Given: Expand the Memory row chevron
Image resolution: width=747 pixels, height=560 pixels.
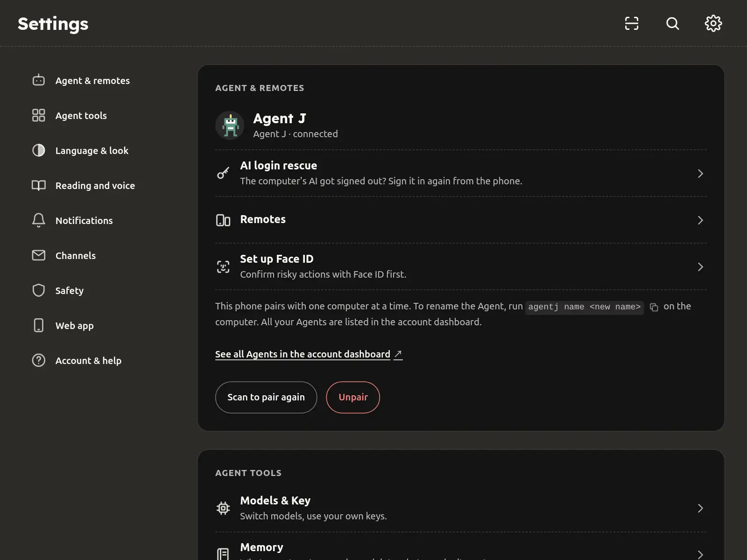Looking at the screenshot, I should (700, 554).
